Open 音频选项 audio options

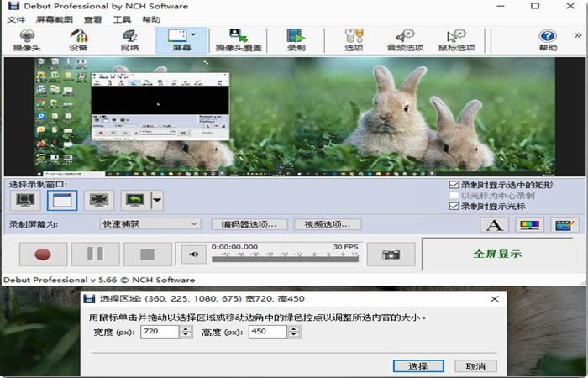coord(405,40)
